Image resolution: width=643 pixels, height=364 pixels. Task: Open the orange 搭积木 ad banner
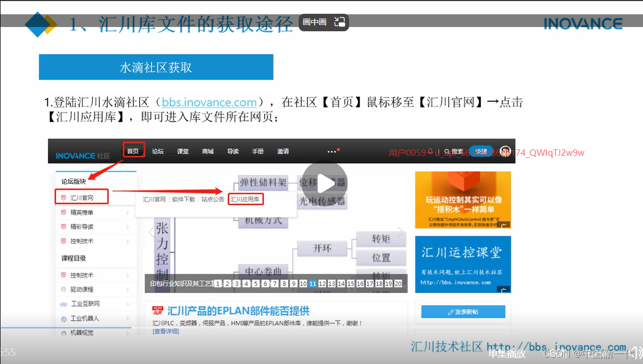[x=463, y=200]
